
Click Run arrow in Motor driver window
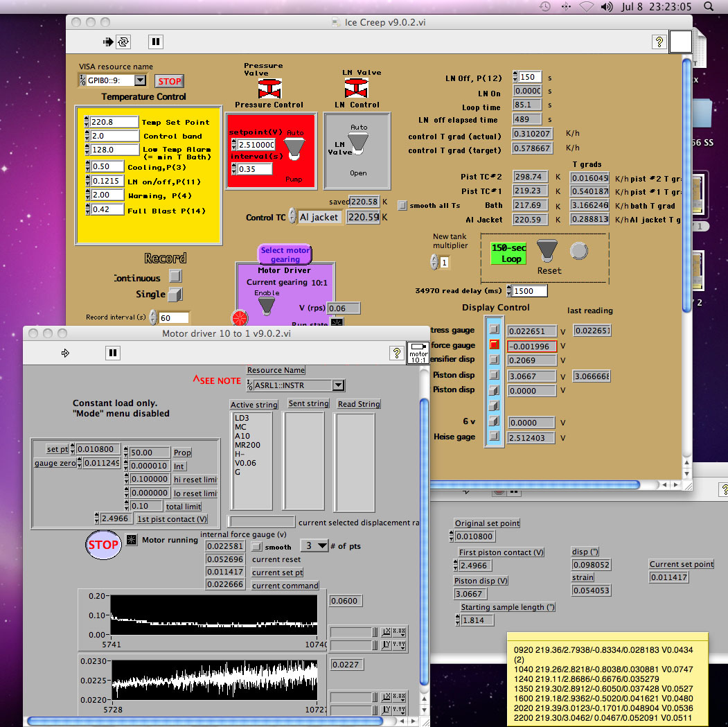66,353
